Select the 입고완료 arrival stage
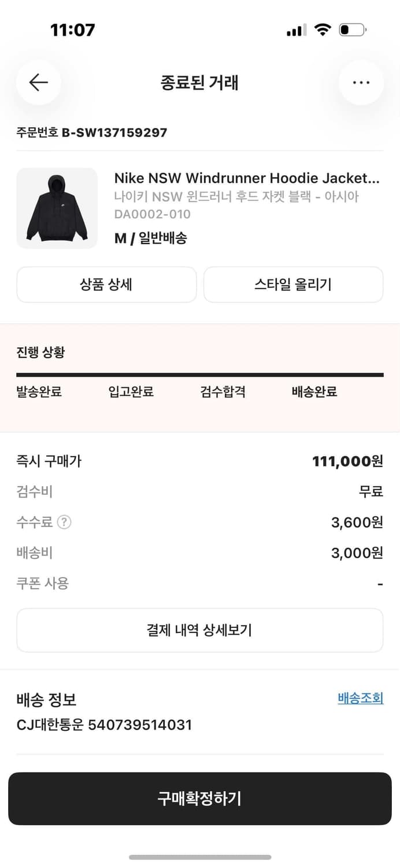 point(130,392)
